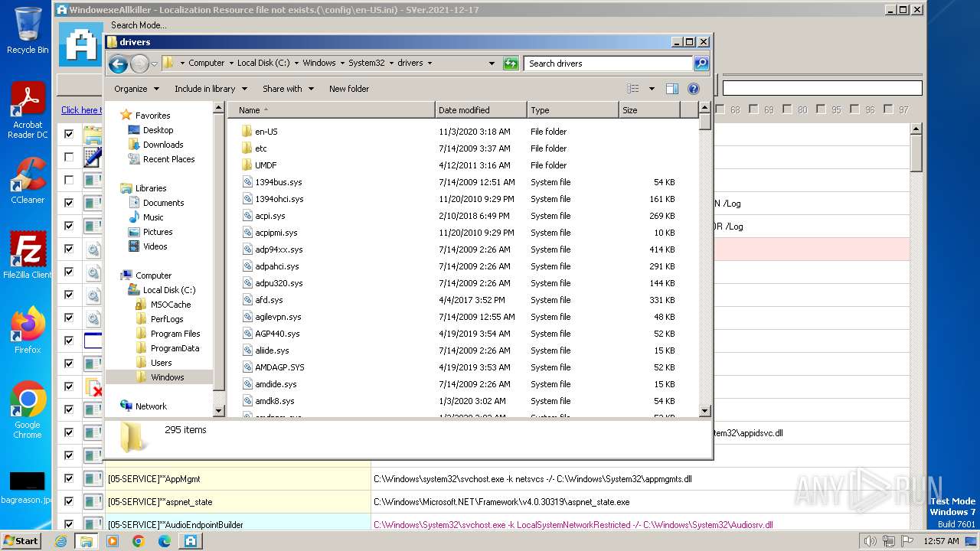Expand arrow after drivers in breadcrumb
The width and height of the screenshot is (980, 551).
click(430, 64)
